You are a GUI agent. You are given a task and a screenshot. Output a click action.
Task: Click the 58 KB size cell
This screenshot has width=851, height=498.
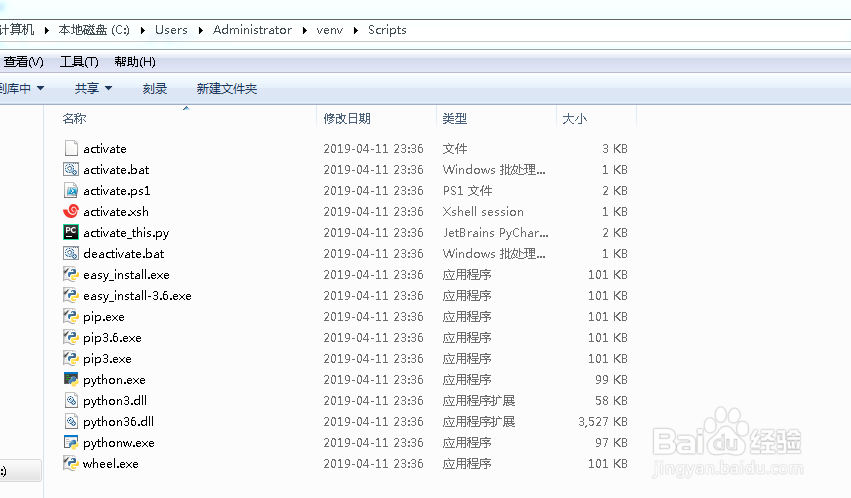611,401
